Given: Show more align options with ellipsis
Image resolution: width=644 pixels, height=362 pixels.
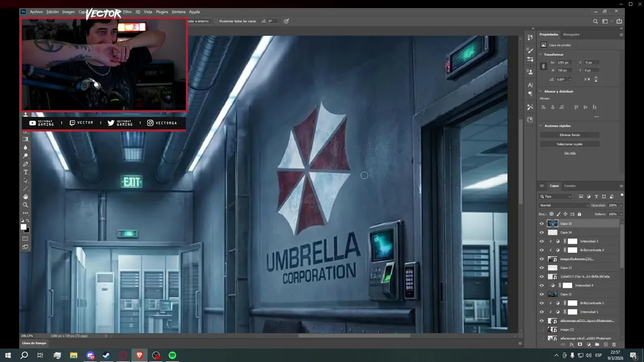Looking at the screenshot, I should pyautogui.click(x=596, y=116).
